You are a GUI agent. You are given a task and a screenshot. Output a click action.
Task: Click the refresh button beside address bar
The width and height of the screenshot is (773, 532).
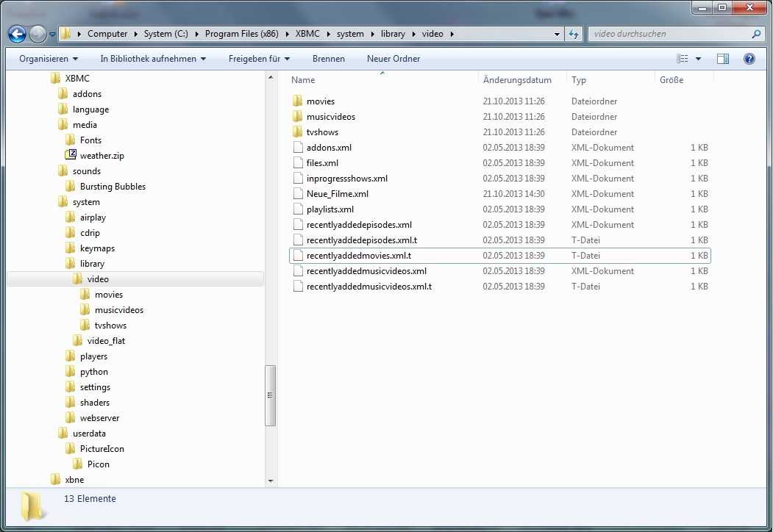pos(574,34)
